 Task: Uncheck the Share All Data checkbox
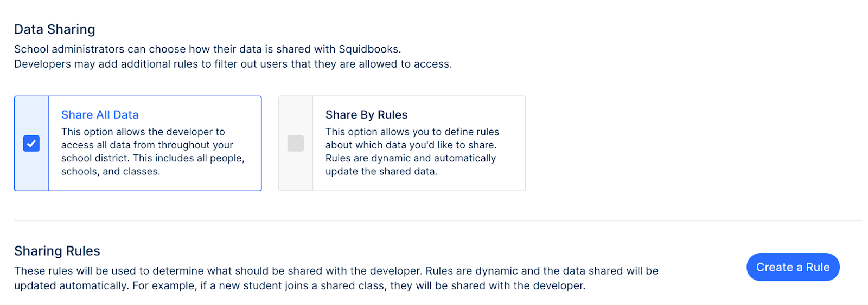click(31, 144)
